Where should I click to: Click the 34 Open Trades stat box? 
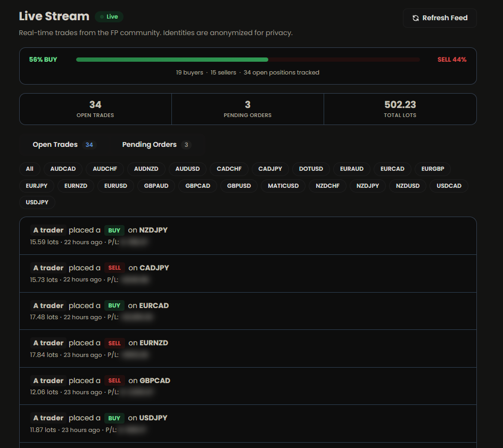[x=95, y=109]
